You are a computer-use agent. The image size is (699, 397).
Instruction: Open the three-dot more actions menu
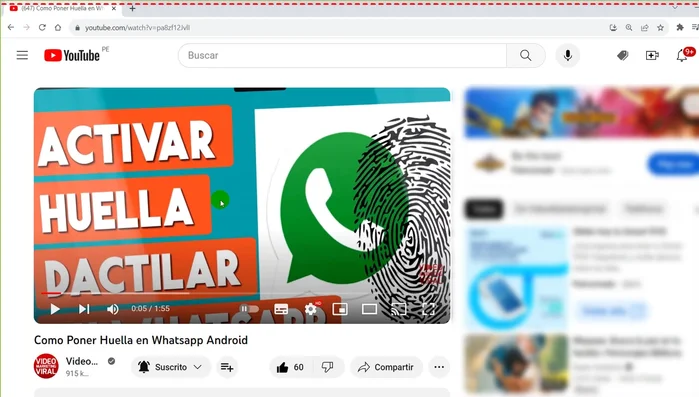pos(439,367)
